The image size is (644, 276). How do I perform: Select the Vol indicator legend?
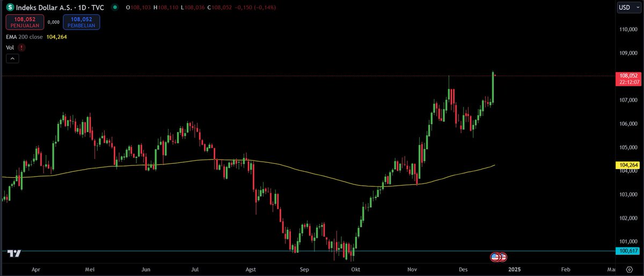[10, 47]
